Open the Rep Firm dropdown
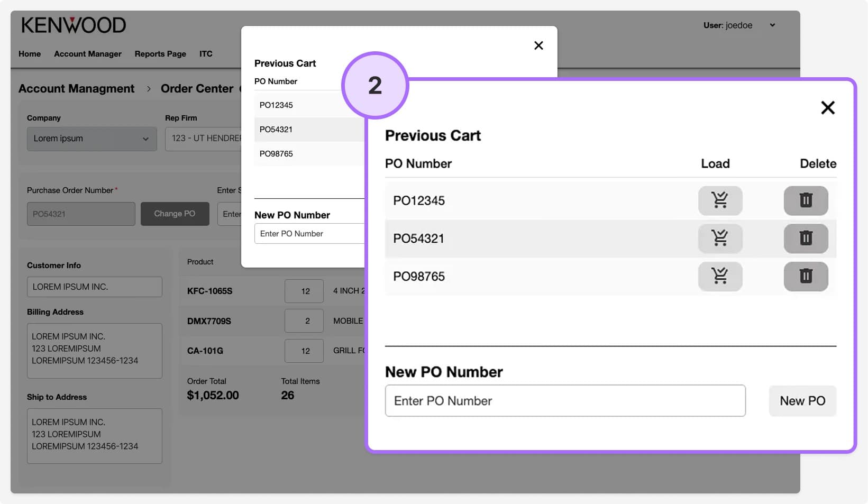This screenshot has height=504, width=868. click(x=206, y=139)
